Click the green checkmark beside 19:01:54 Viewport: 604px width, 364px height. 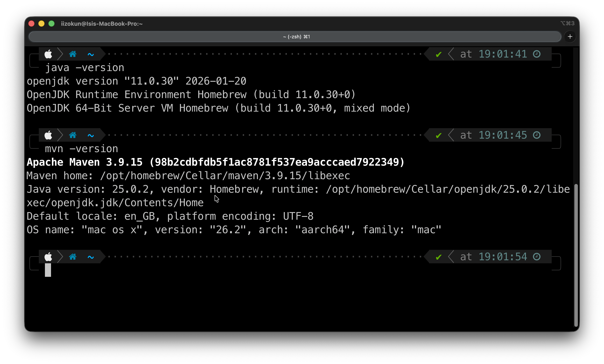(439, 257)
